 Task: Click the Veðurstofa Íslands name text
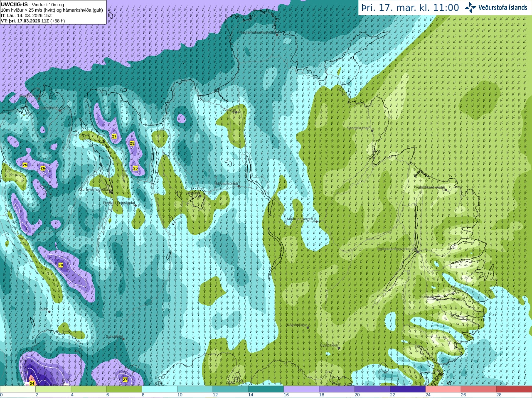pos(503,7)
